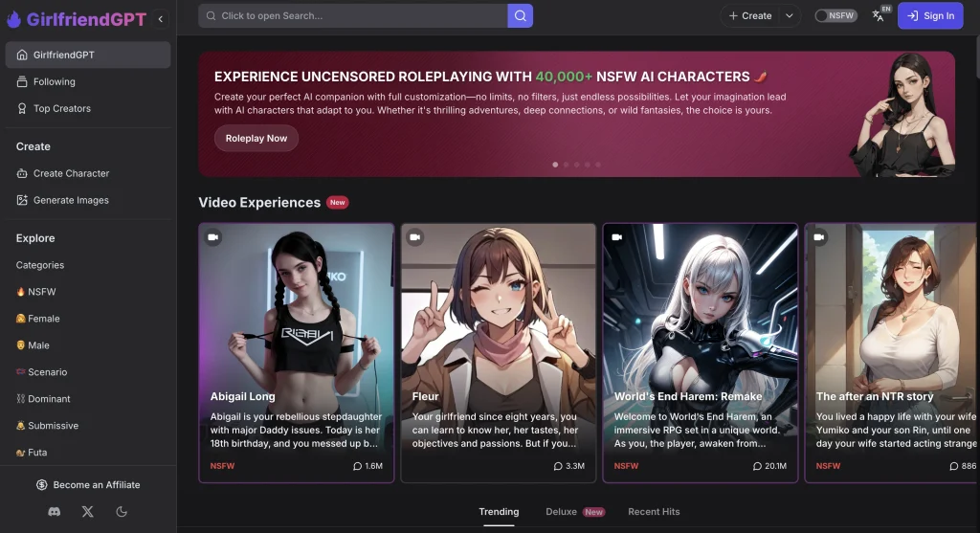Click Become an Affiliate

(88, 485)
